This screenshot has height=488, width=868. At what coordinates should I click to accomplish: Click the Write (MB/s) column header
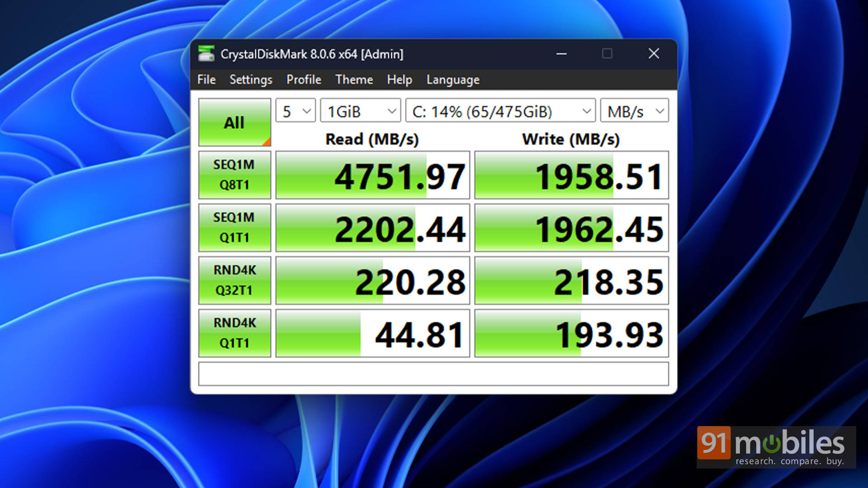571,139
